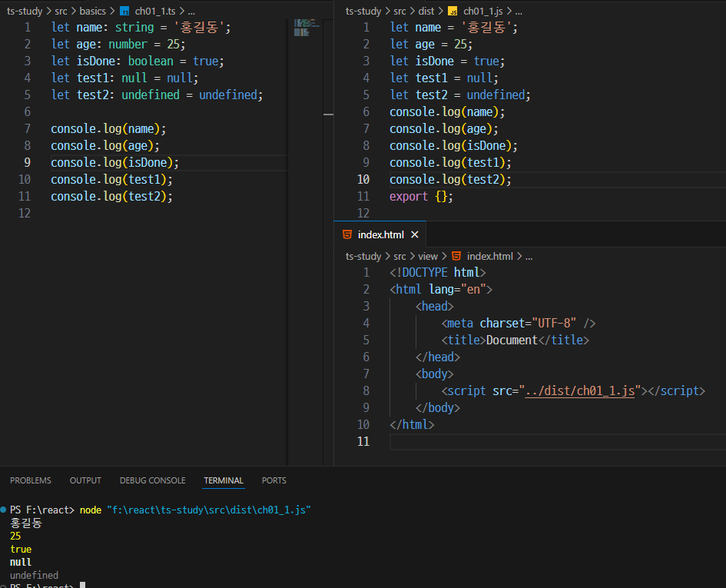Click ch01_1.ts in breadcrumb
Screen dimensions: 726x588
[155, 11]
